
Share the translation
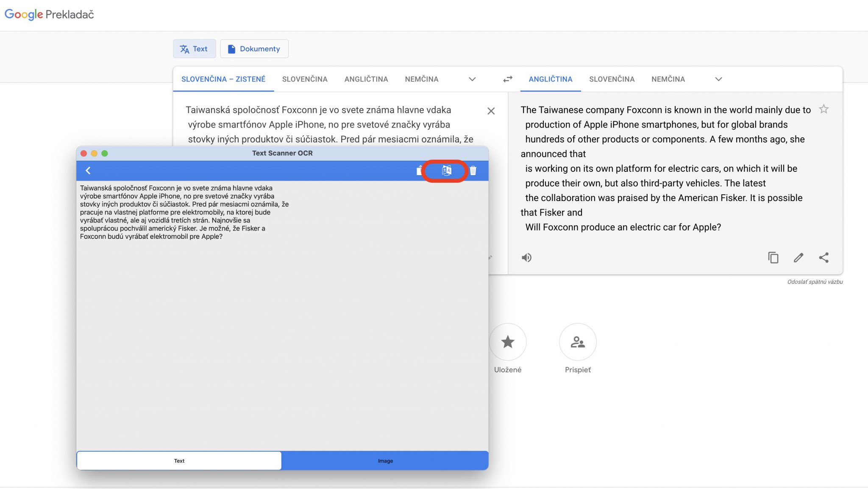(x=823, y=257)
